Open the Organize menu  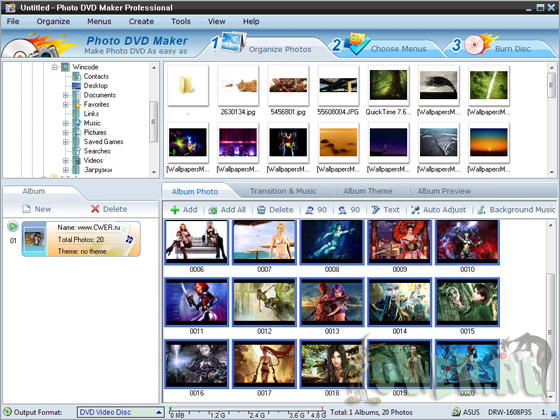(53, 21)
